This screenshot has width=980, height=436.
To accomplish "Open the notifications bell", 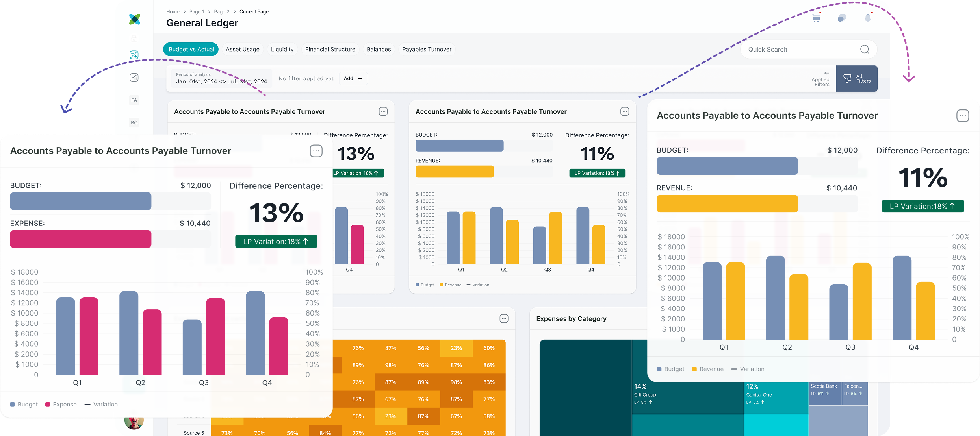I will point(868,18).
